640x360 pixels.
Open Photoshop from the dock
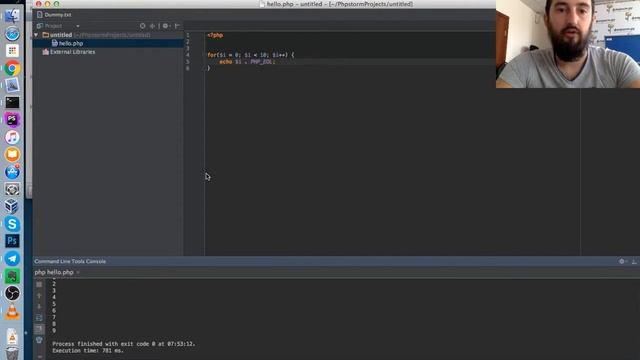12,241
